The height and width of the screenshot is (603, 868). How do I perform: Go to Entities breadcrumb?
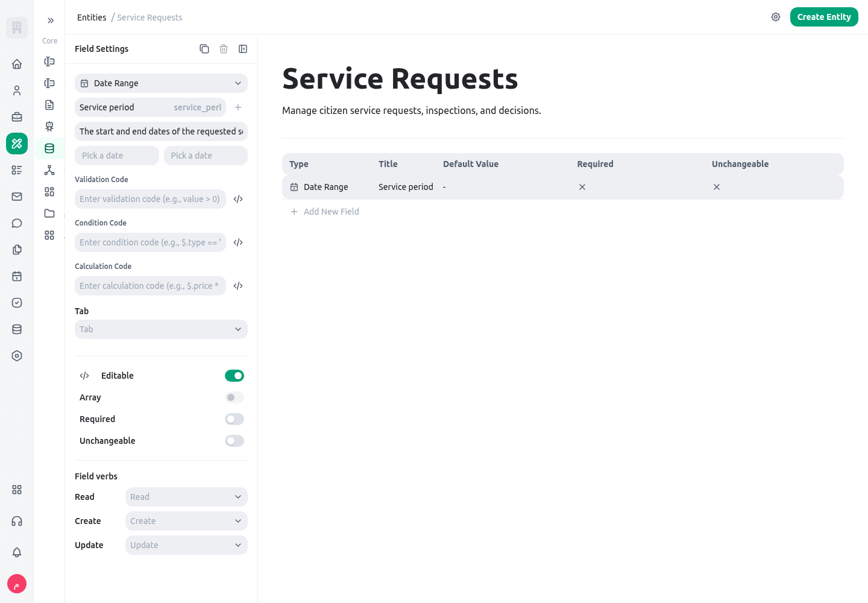[92, 17]
